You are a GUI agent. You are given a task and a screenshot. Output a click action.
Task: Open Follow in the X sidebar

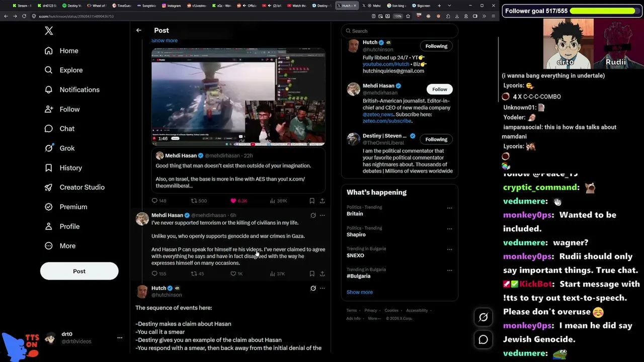pyautogui.click(x=62, y=109)
